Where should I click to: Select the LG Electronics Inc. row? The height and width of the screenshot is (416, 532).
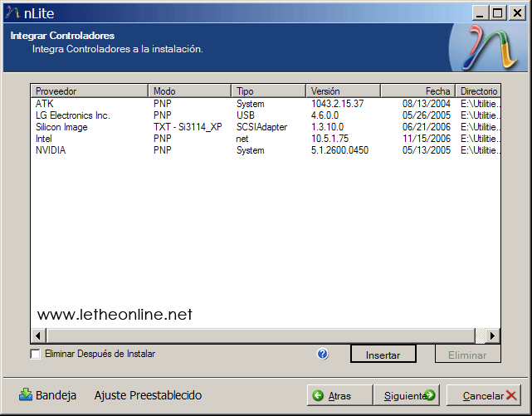[x=266, y=115]
